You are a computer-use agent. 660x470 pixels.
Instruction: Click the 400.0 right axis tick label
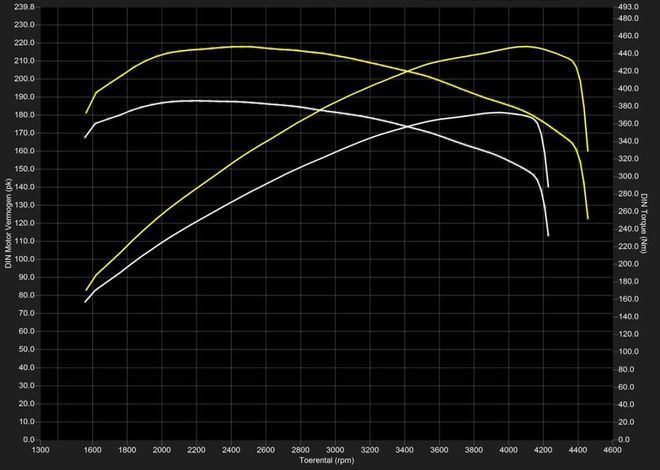(624, 89)
